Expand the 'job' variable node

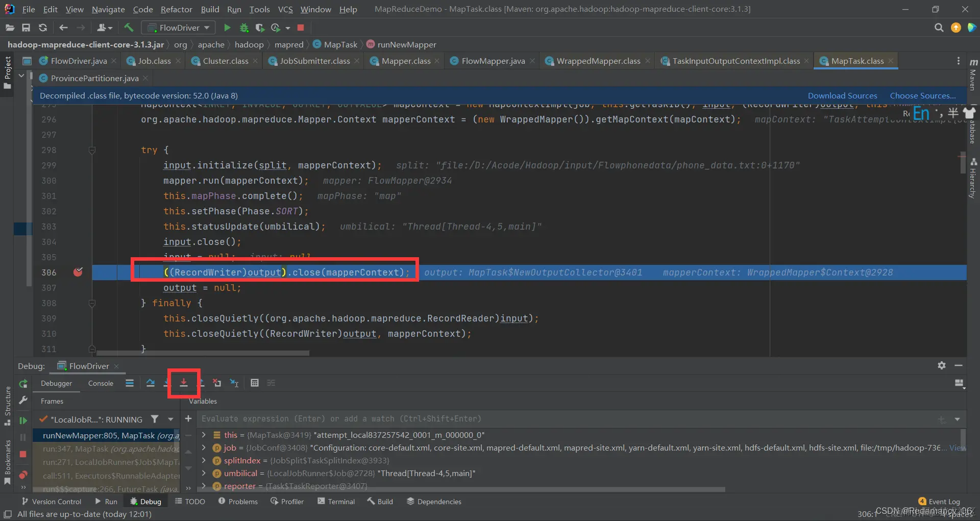(204, 448)
